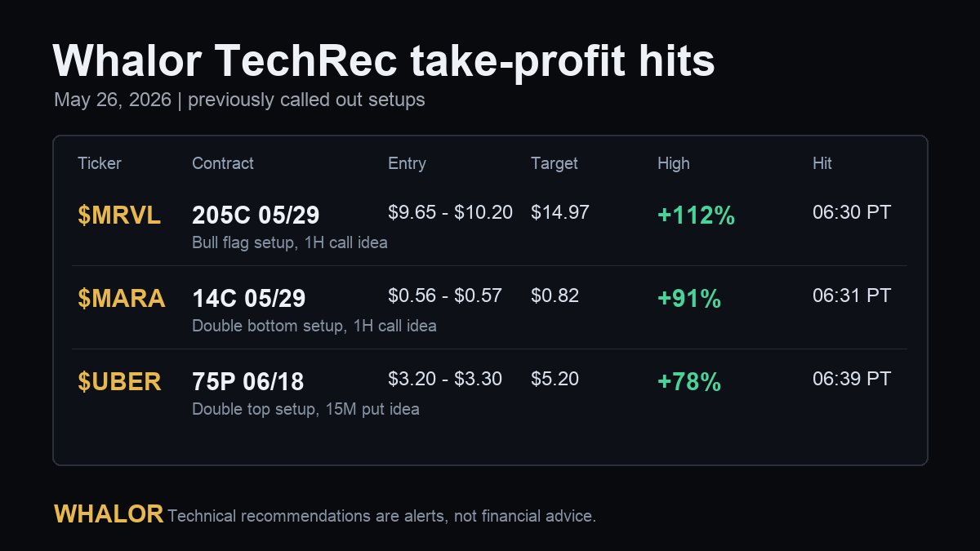The width and height of the screenshot is (980, 551).
Task: Click the Whalor TechRec take-profit hits title
Action: (x=384, y=61)
